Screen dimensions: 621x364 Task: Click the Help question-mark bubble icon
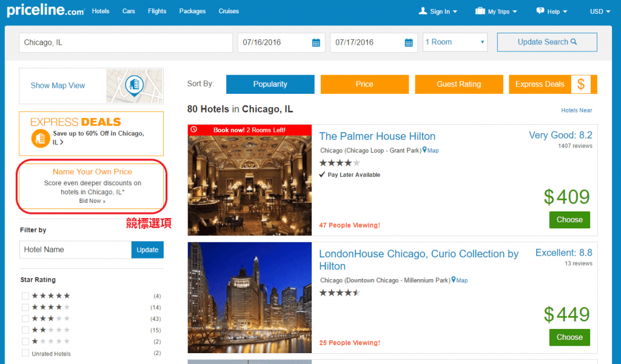539,11
